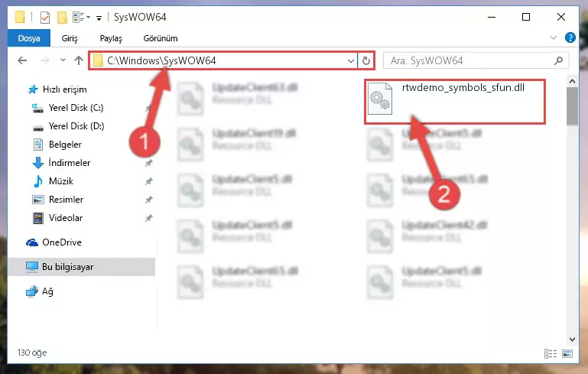Click the Properties quick access icon
Screen dimensions: 588x374
point(45,18)
